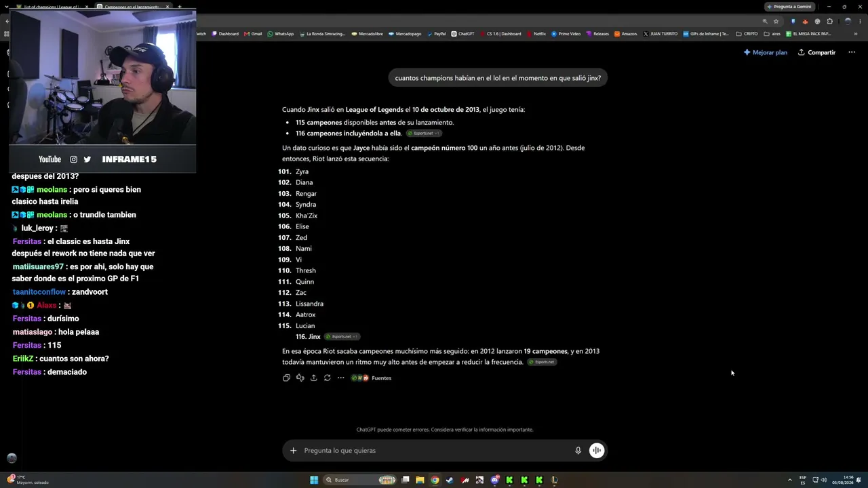Regenerate the ChatGPT response
Image resolution: width=868 pixels, height=488 pixels.
coord(327,378)
